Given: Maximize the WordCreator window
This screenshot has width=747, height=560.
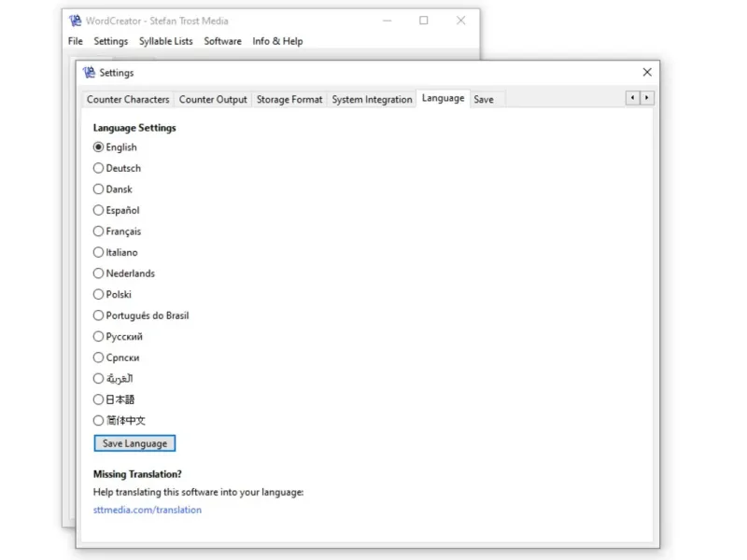Looking at the screenshot, I should pyautogui.click(x=424, y=21).
